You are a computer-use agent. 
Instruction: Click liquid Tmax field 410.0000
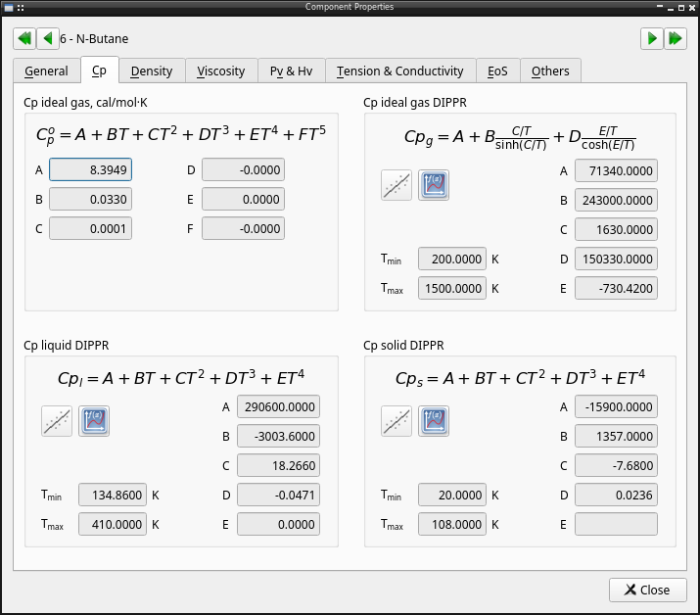tap(113, 524)
